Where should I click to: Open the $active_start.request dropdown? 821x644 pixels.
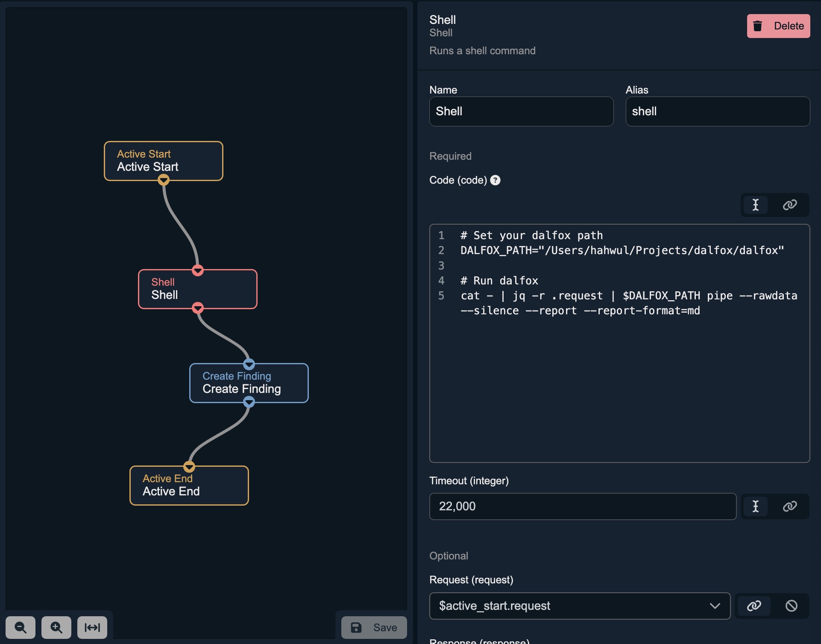[x=580, y=606]
